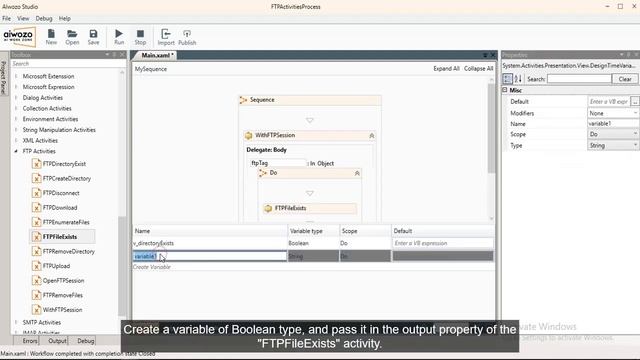
Task: Select the OpenFTPSession activity icon
Action: pos(36,281)
